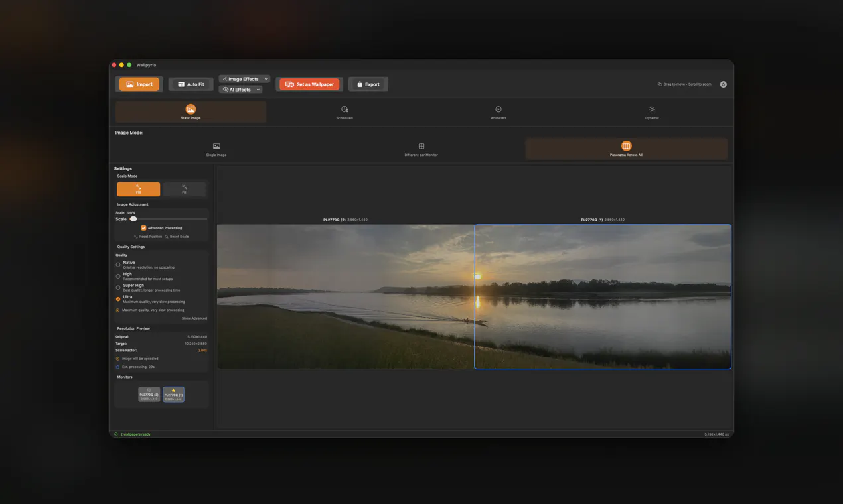
Task: Click Reset Scale
Action: click(177, 237)
